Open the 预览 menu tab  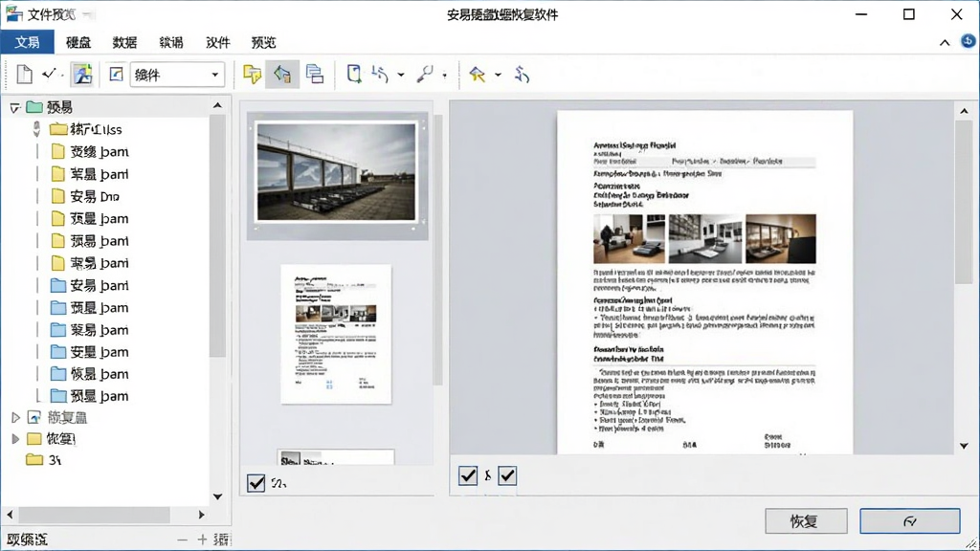click(x=263, y=42)
